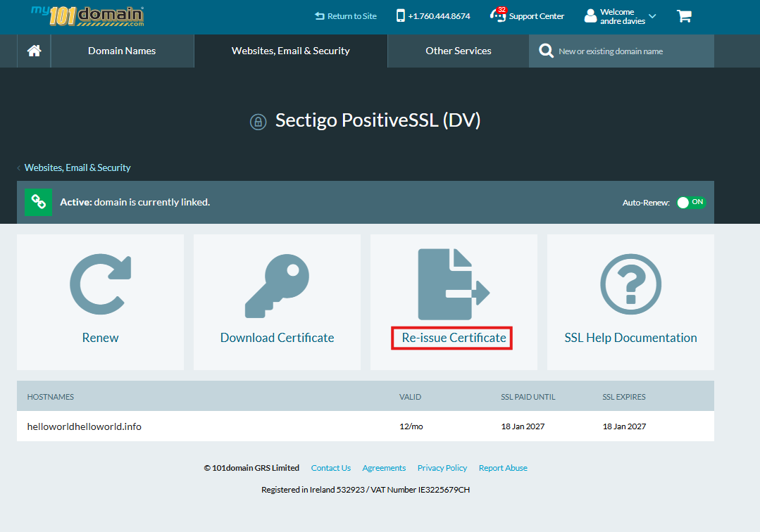The image size is (760, 532).
Task: Click the search magnifier icon
Action: (x=545, y=51)
